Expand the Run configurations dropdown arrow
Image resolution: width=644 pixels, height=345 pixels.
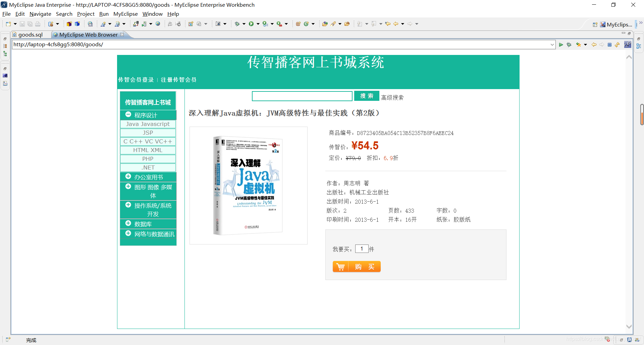258,23
